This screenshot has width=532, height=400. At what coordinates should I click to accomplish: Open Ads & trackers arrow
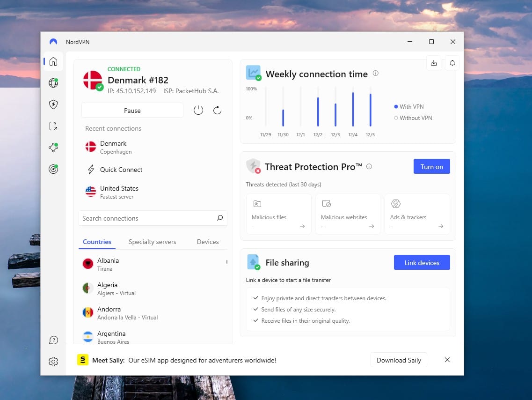pyautogui.click(x=441, y=226)
